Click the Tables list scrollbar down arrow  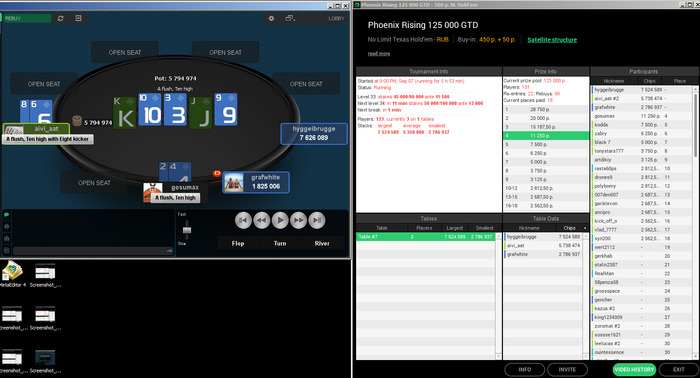(x=498, y=356)
